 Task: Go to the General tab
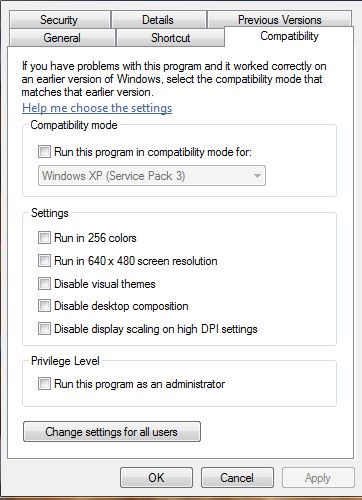(x=62, y=38)
